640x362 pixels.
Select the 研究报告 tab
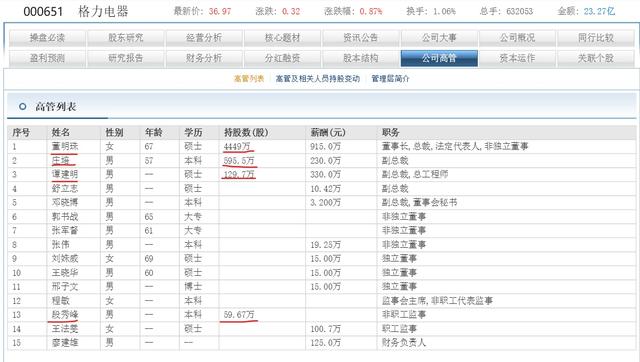pyautogui.click(x=126, y=58)
